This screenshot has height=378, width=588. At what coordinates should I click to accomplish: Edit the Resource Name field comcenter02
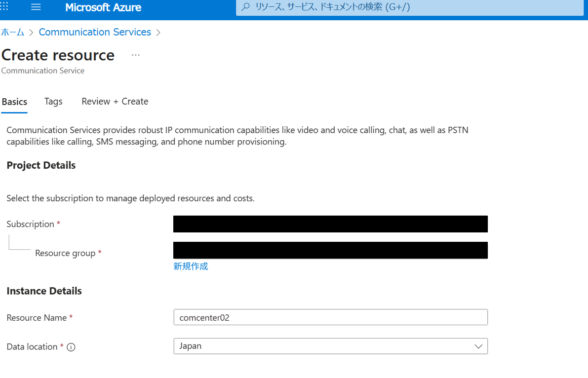point(330,317)
